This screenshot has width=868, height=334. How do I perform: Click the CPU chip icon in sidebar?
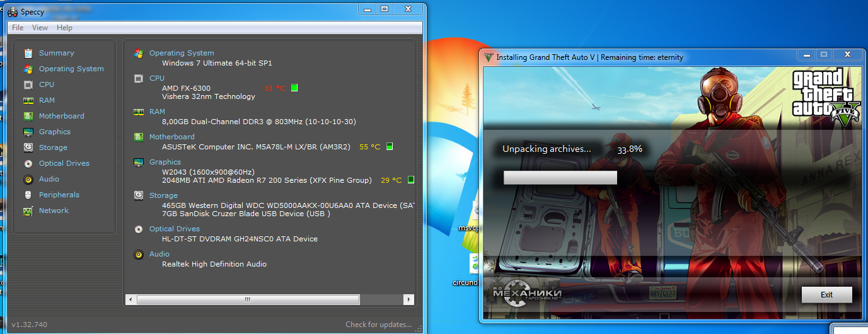tap(28, 84)
